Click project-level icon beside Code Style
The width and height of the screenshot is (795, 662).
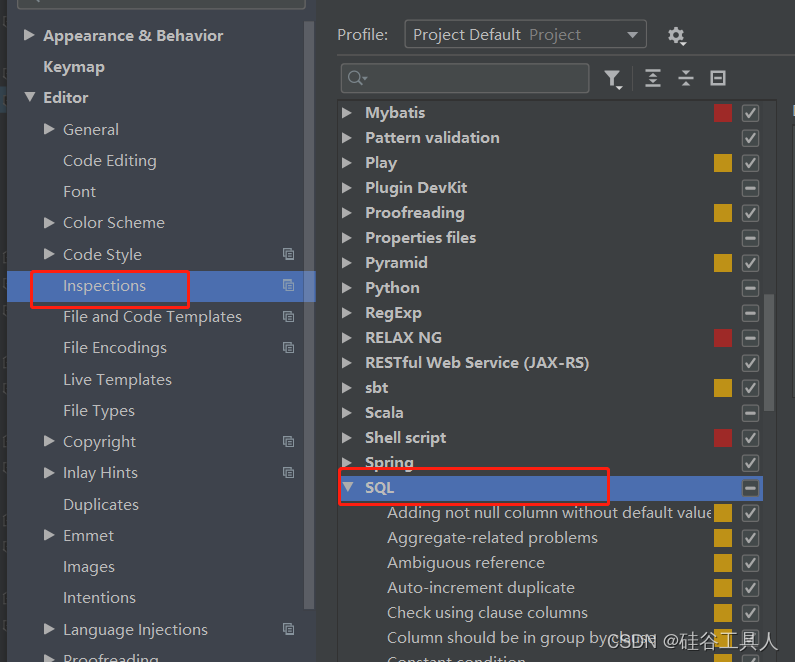click(288, 254)
